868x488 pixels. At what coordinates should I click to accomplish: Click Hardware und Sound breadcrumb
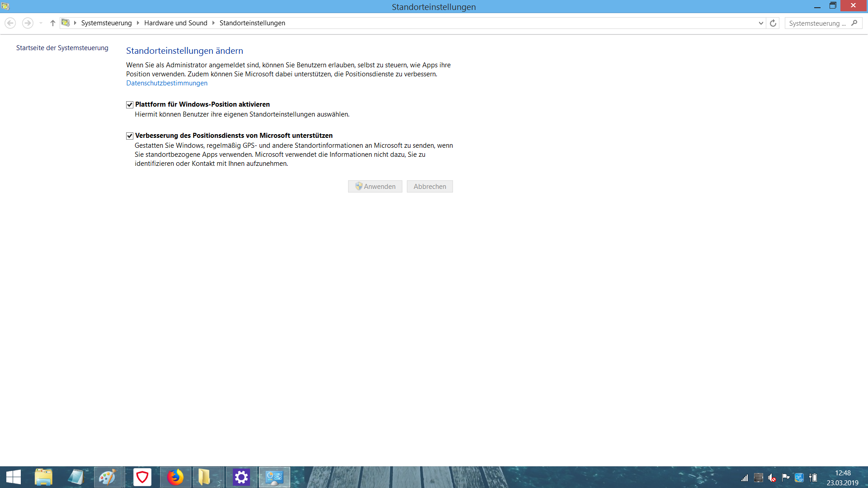point(175,23)
